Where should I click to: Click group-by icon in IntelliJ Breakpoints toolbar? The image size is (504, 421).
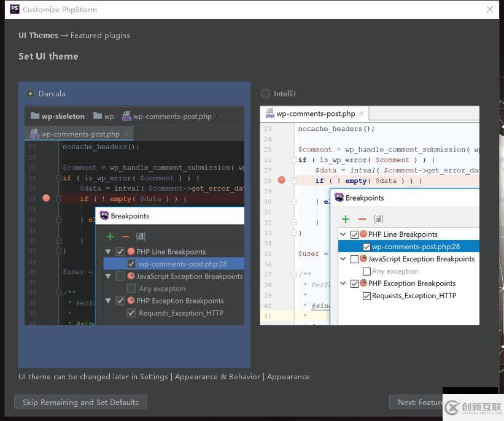click(x=379, y=219)
